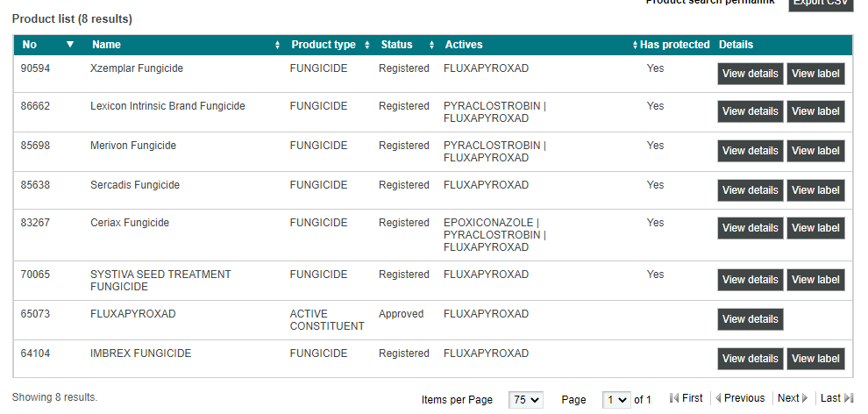View details for Sercadis Fungicide
Viewport: 868px width, 414px height.
coord(750,190)
